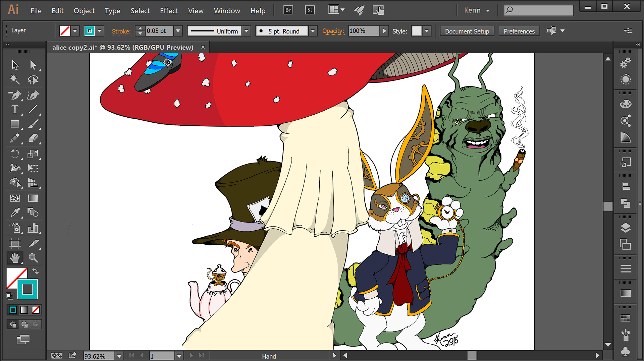The image size is (644, 361).
Task: Open the Opacity panel link
Action: point(333,31)
